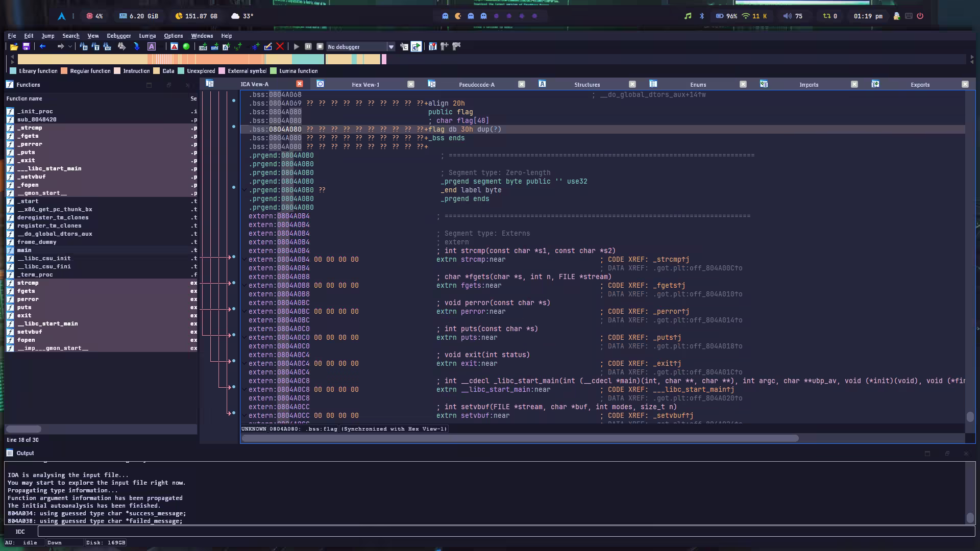The height and width of the screenshot is (551, 980).
Task: Click the red power icon in system bar
Action: [x=920, y=16]
